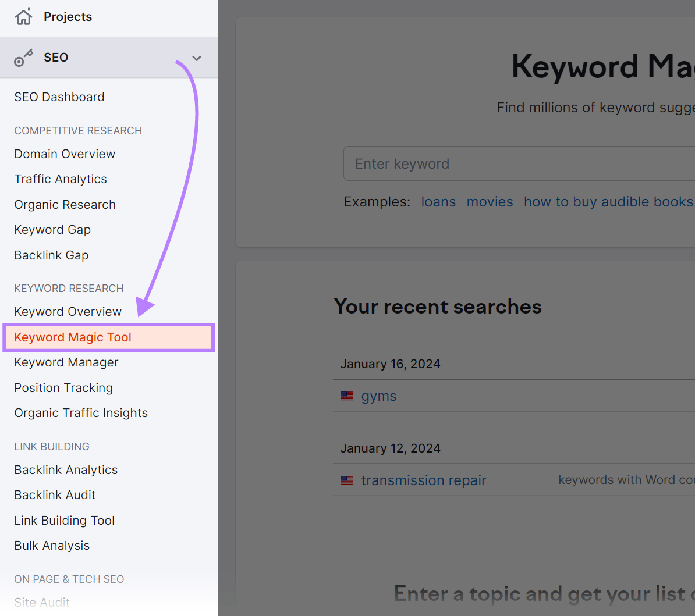Open Position Tracking
The width and height of the screenshot is (695, 616).
tap(63, 387)
